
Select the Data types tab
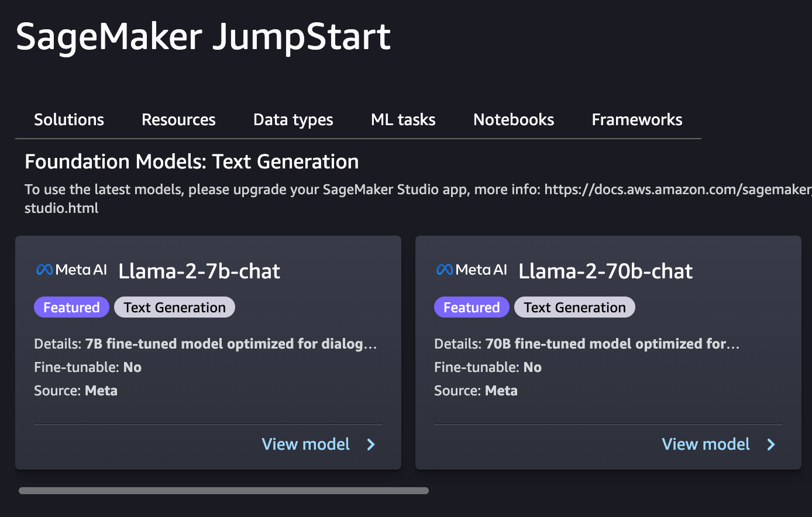293,119
